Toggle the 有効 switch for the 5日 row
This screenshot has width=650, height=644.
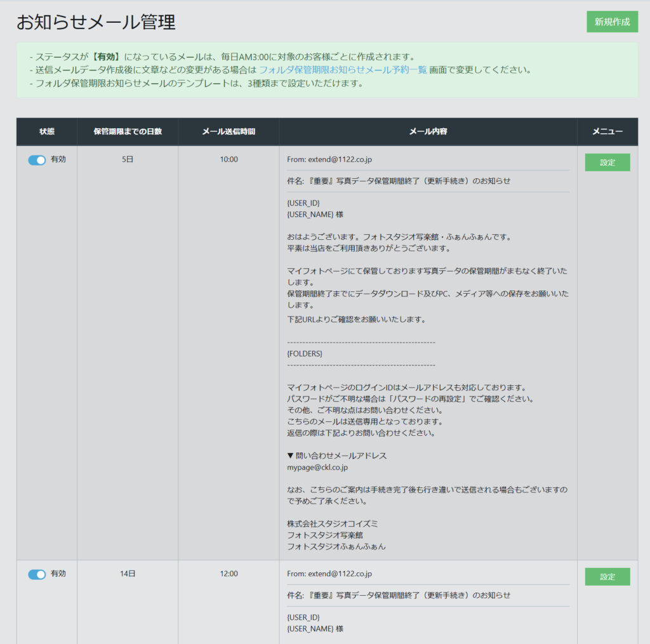click(x=37, y=160)
